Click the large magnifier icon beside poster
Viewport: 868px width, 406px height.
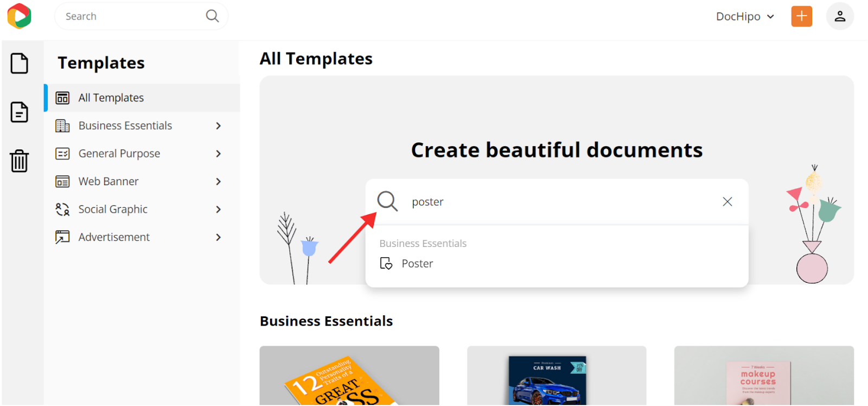tap(388, 201)
